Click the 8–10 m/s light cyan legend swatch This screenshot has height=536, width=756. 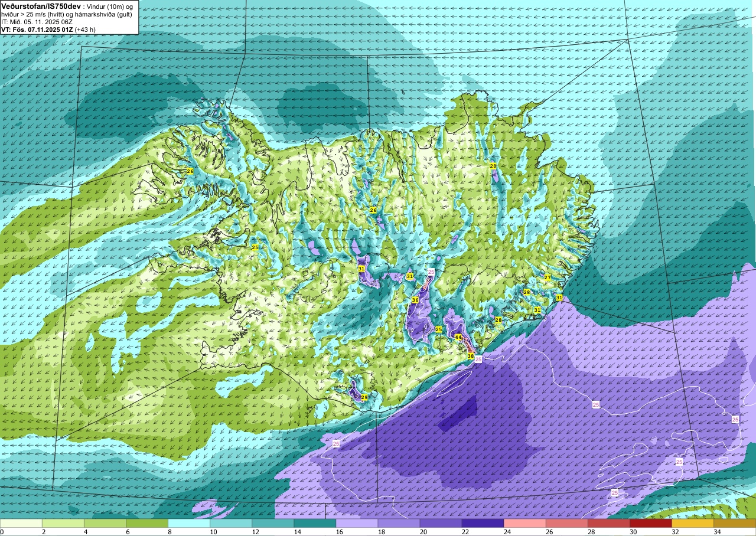[x=189, y=523]
